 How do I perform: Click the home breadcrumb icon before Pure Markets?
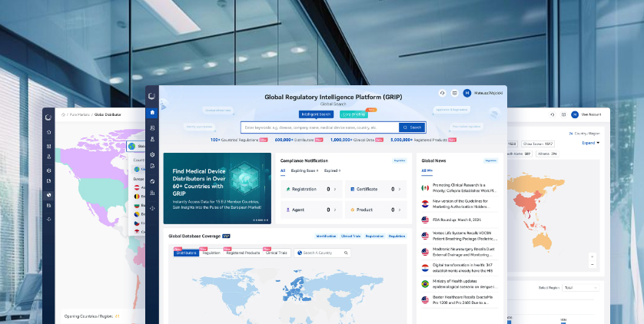63,115
